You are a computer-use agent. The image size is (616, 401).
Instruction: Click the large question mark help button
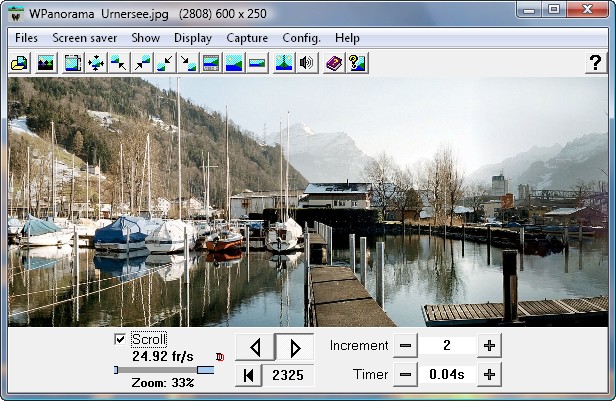coord(596,63)
